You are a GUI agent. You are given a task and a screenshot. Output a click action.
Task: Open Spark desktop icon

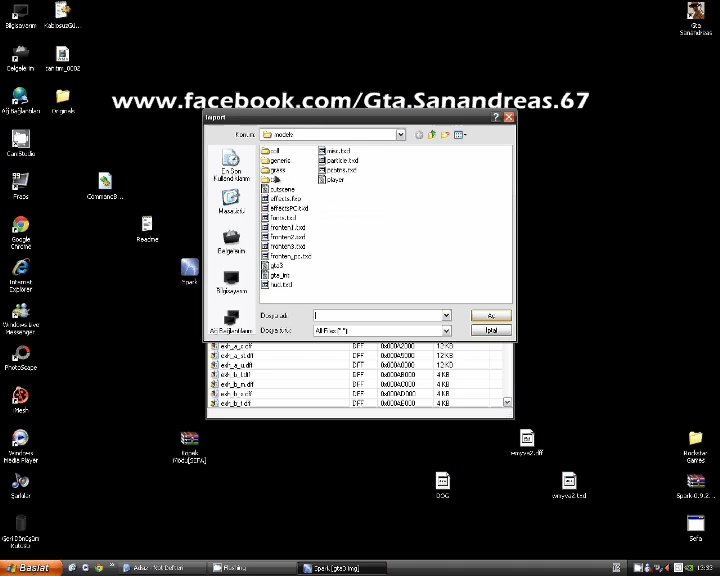pos(190,271)
